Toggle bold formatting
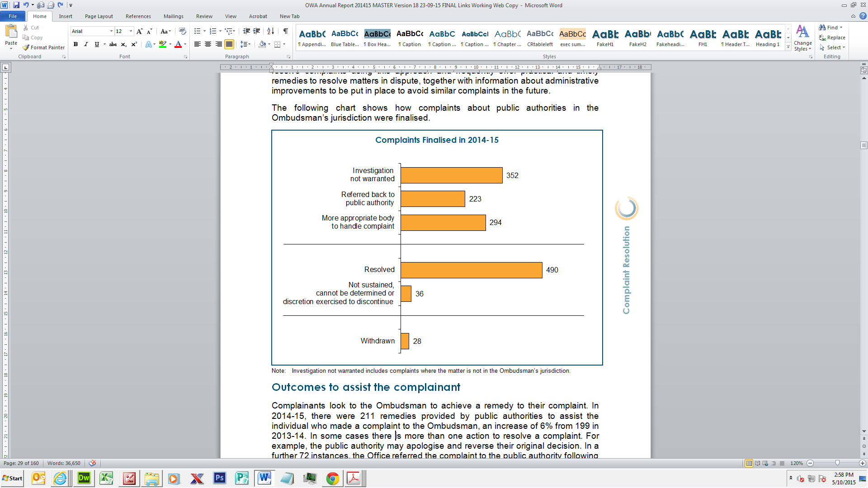Image resolution: width=868 pixels, height=488 pixels. tap(75, 44)
